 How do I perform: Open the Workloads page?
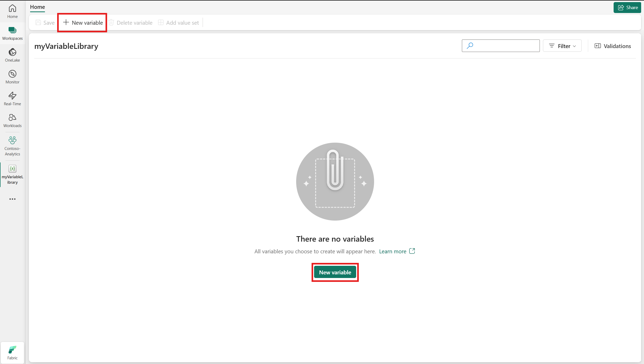click(12, 121)
